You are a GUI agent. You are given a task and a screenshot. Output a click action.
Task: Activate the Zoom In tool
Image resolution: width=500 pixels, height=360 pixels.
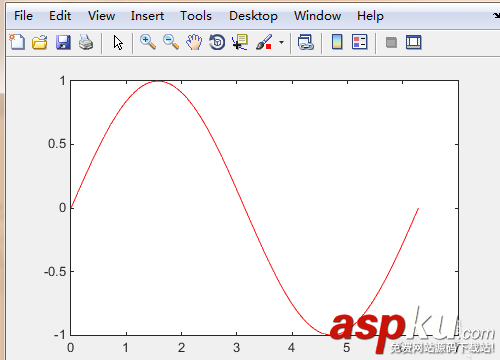[x=148, y=42]
